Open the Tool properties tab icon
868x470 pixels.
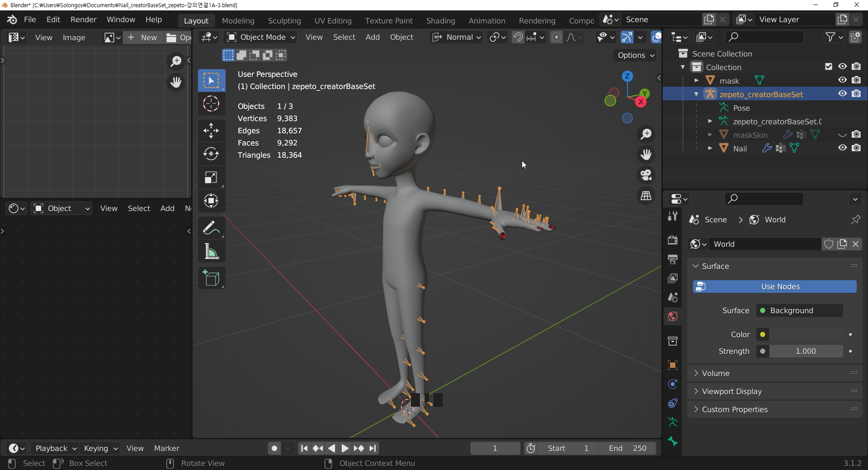[673, 216]
